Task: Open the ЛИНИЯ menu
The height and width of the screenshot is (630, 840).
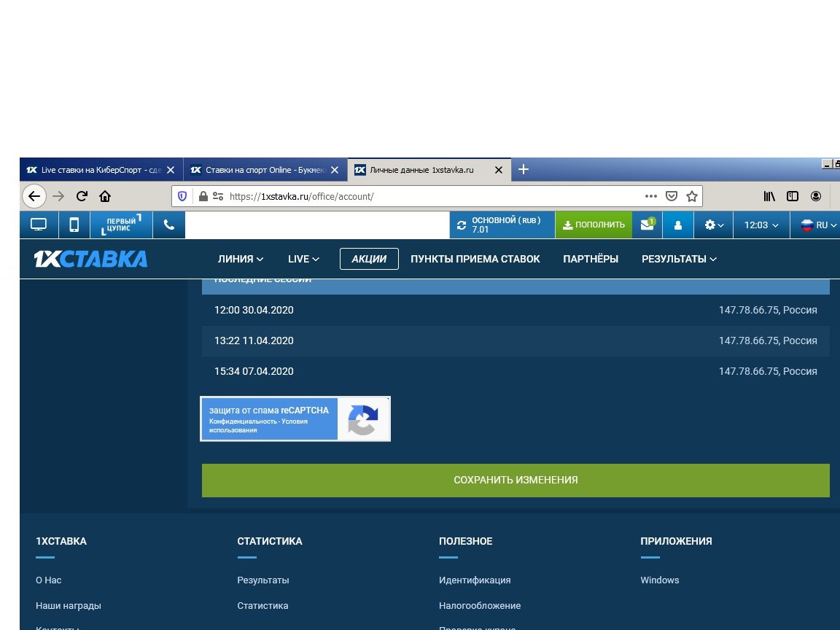Action: point(240,259)
